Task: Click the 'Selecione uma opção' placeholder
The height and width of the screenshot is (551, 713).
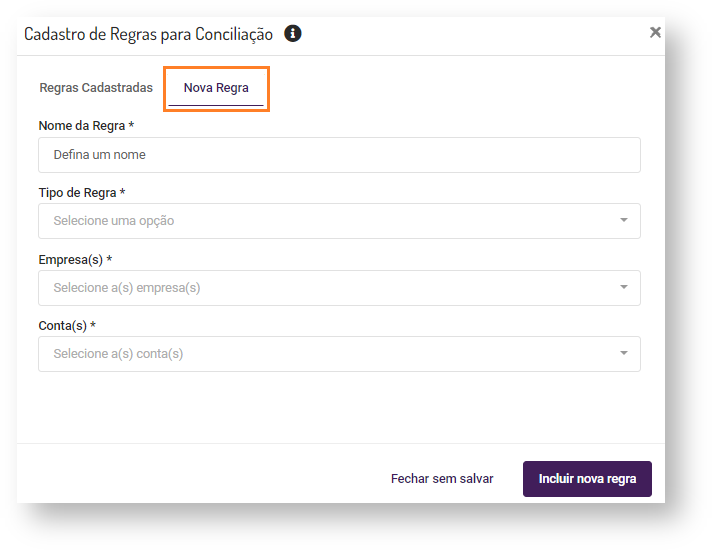Action: 114,221
